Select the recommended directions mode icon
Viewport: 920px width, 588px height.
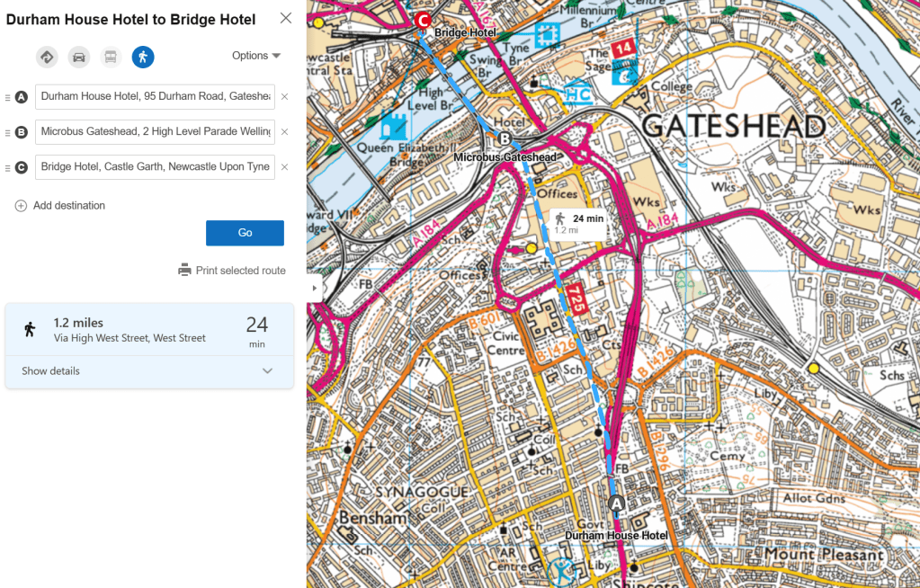pos(48,58)
